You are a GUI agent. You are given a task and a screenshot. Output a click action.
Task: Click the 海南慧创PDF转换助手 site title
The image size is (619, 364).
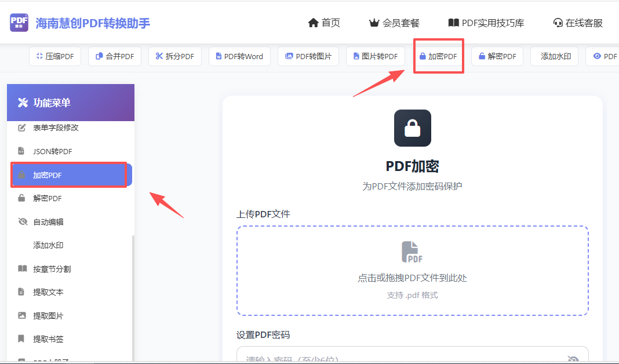coord(93,23)
